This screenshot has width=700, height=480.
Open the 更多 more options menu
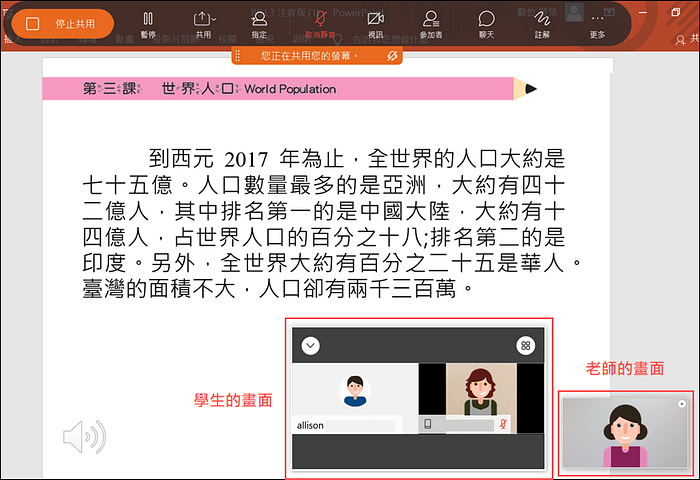point(597,25)
